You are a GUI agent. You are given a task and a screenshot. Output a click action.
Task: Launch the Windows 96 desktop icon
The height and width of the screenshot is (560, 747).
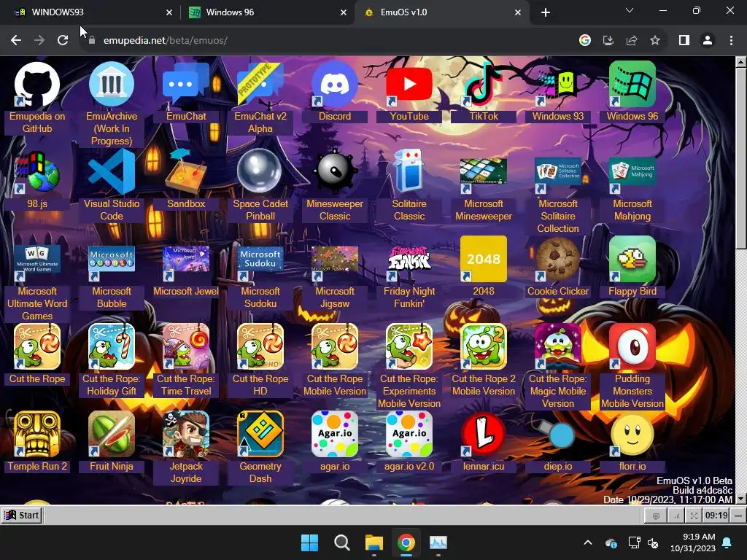[x=632, y=85]
